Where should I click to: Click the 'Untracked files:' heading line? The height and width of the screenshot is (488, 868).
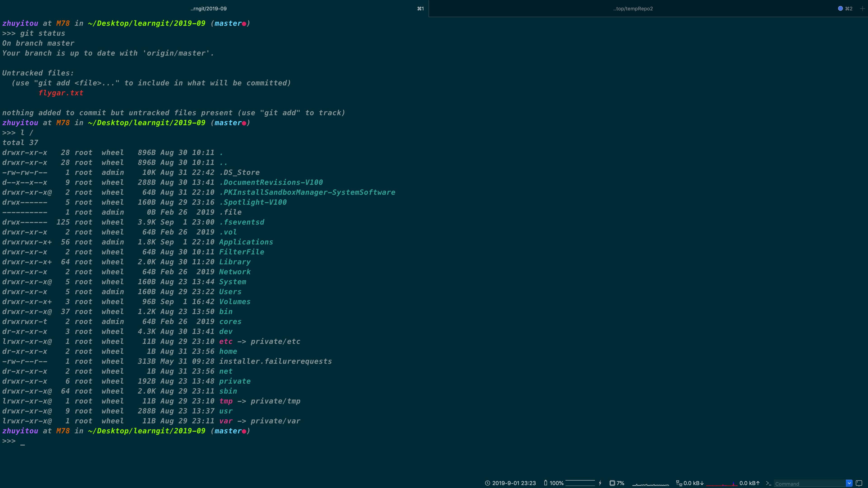[38, 73]
